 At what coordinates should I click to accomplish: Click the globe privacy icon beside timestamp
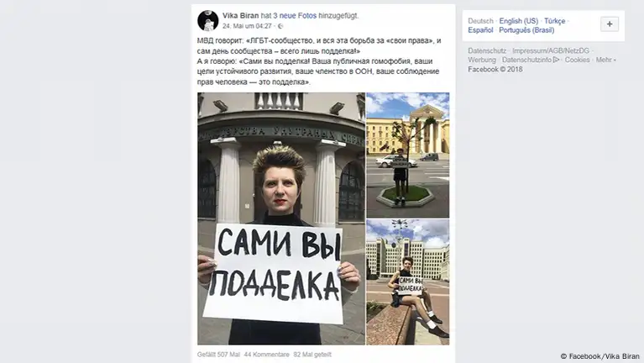(x=280, y=26)
